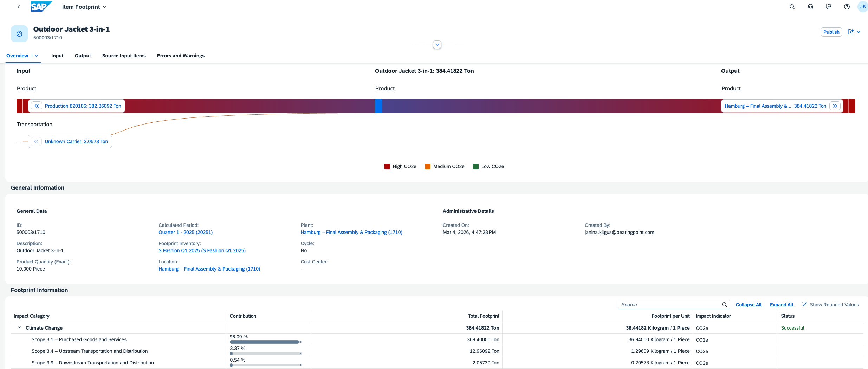This screenshot has width=868, height=369.
Task: Click the Publish button
Action: pyautogui.click(x=831, y=32)
